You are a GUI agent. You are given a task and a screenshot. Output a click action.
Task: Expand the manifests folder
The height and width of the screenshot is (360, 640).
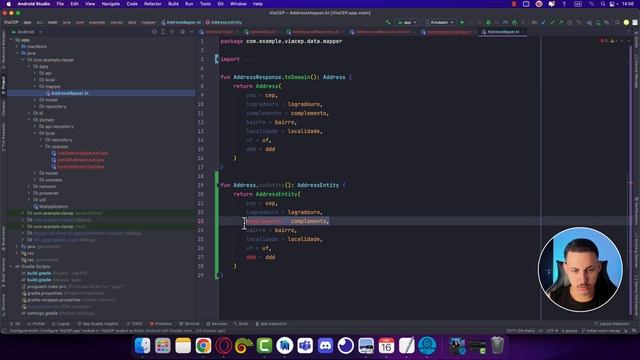17,47
